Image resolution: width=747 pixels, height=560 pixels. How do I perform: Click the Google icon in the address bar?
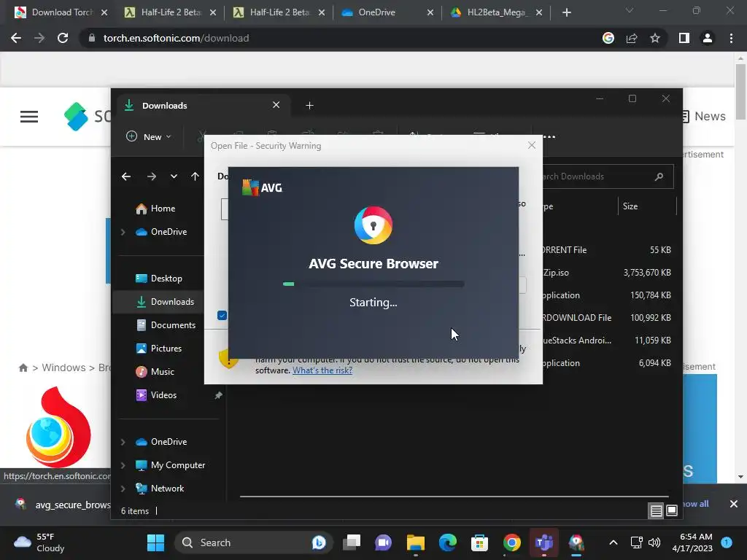(x=608, y=38)
